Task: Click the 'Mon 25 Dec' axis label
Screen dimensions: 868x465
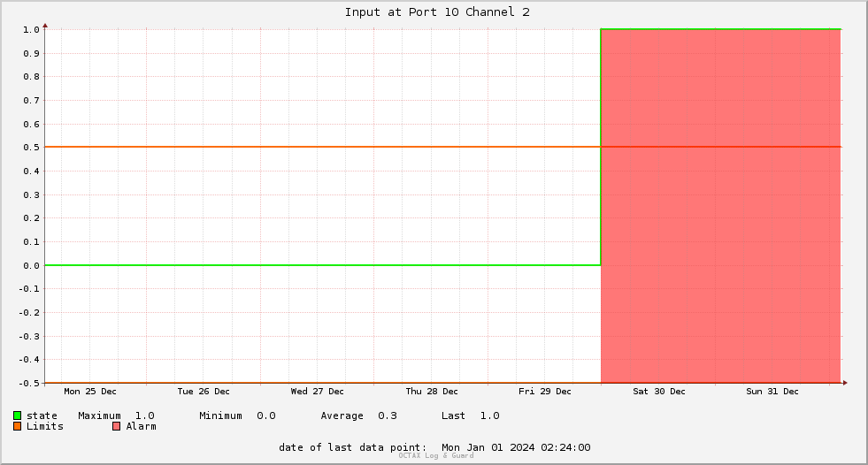Action: 90,391
